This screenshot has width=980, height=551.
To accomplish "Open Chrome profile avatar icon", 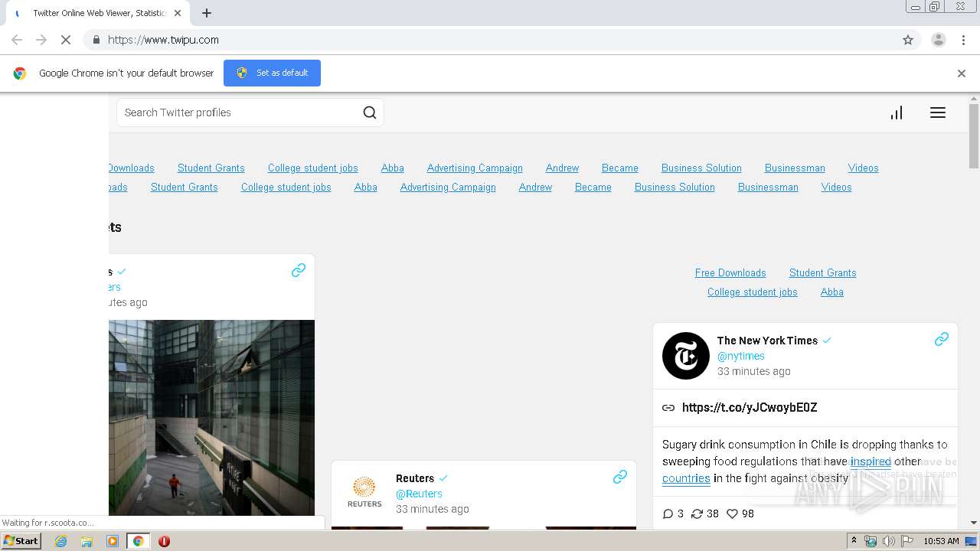I will pyautogui.click(x=939, y=40).
